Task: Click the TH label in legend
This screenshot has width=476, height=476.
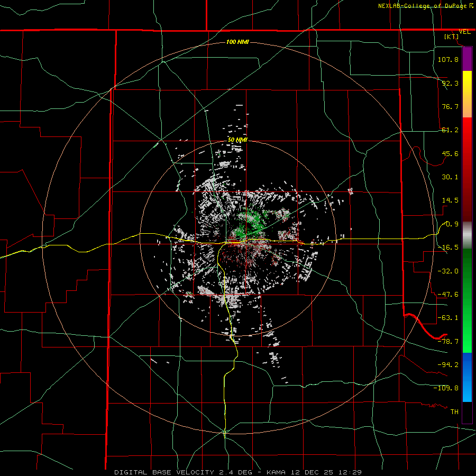Action: (x=454, y=412)
